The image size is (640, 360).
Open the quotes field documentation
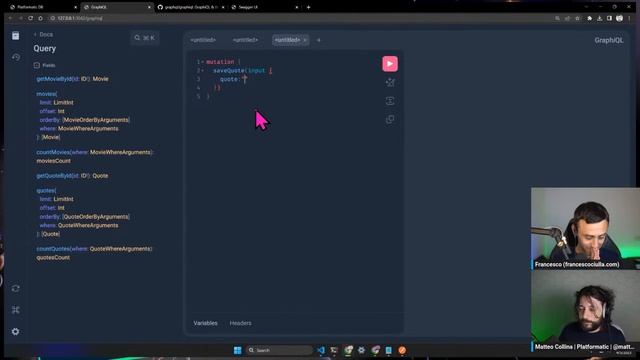[45, 191]
